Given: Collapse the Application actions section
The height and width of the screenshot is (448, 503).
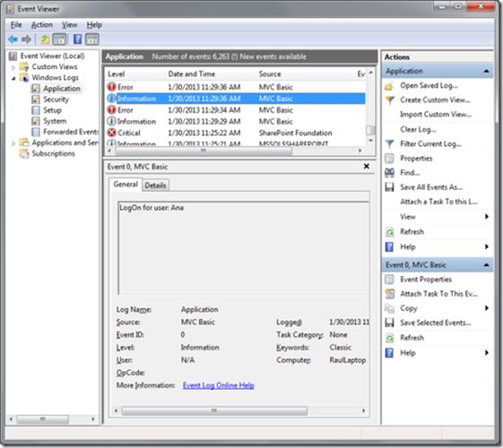Looking at the screenshot, I should [x=486, y=71].
